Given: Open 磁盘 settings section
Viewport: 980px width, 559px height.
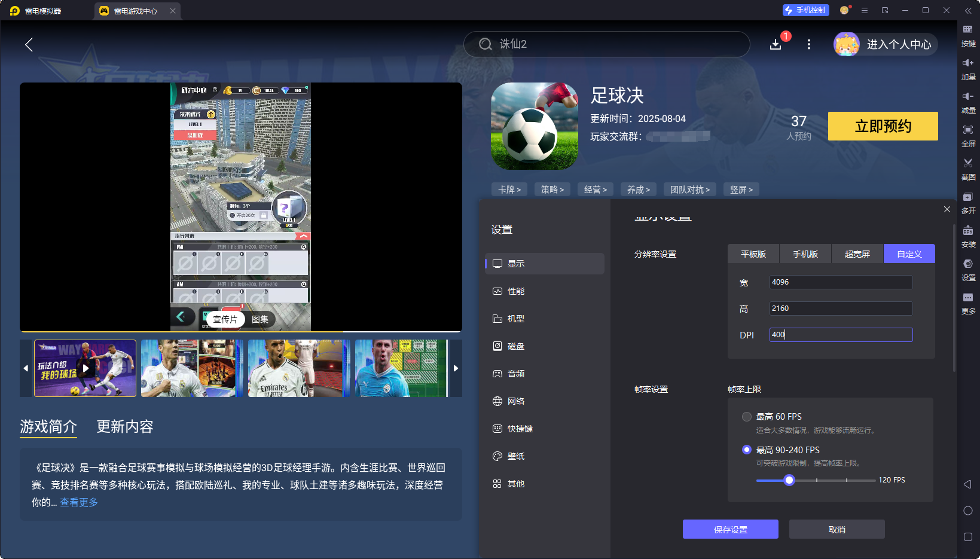Looking at the screenshot, I should [545, 346].
